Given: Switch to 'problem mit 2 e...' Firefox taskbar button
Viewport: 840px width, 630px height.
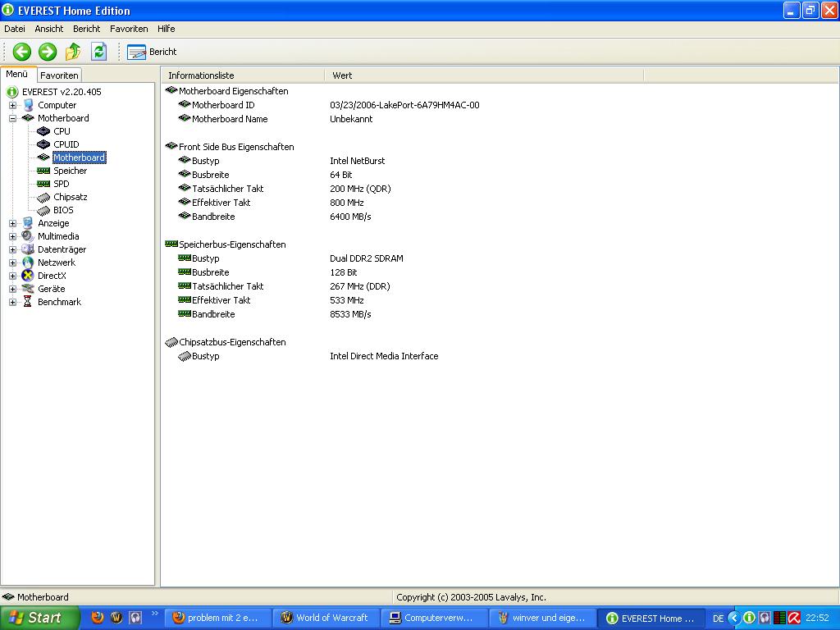Looking at the screenshot, I should coord(217,618).
